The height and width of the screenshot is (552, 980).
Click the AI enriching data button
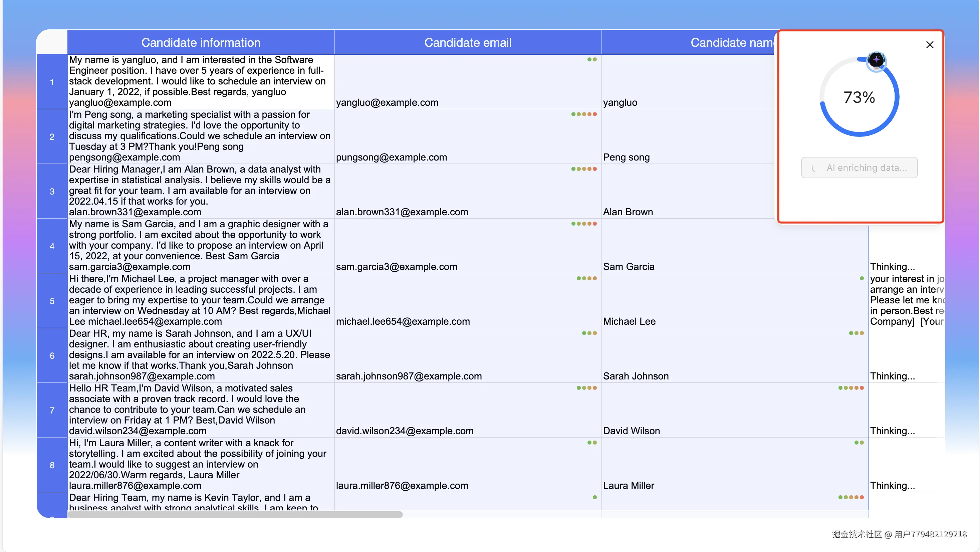pos(859,168)
